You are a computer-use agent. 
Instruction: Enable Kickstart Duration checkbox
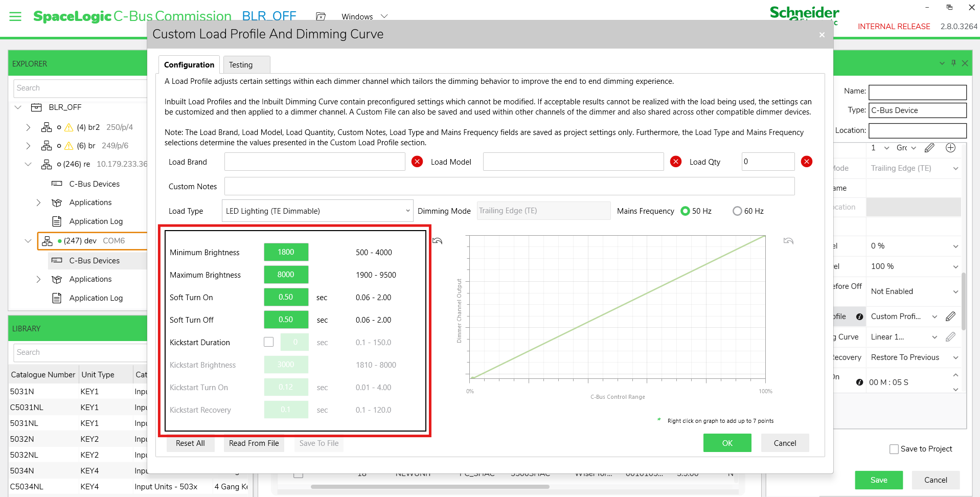click(269, 342)
